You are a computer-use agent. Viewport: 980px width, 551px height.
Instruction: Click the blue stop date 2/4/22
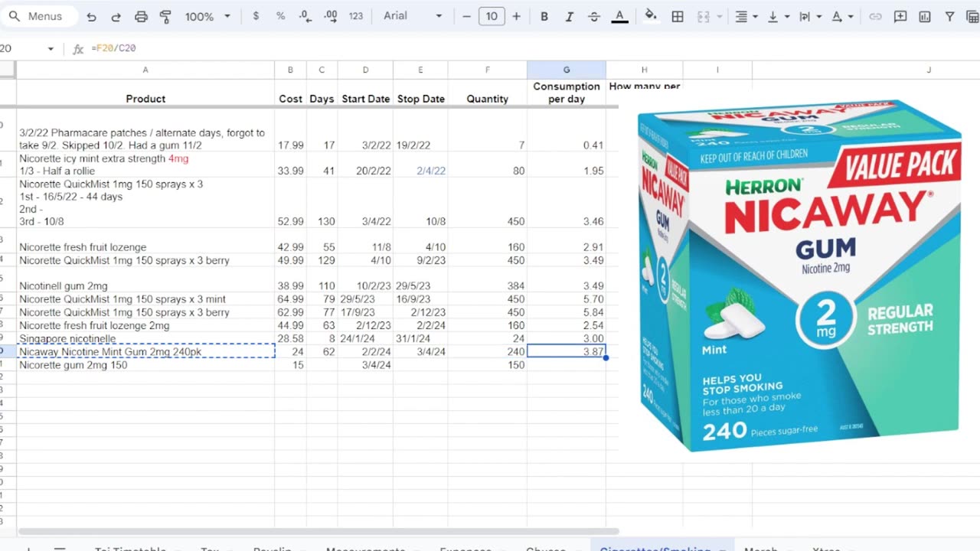coord(420,165)
